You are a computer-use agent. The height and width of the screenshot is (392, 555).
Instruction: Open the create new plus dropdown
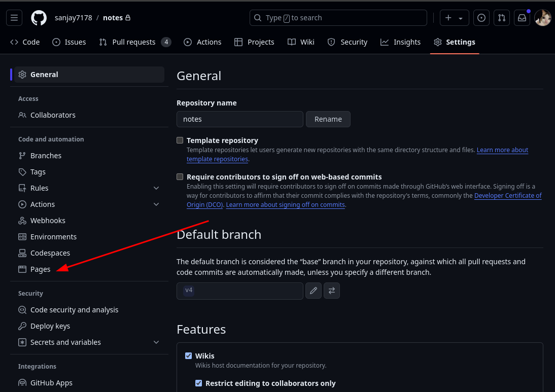pyautogui.click(x=454, y=18)
